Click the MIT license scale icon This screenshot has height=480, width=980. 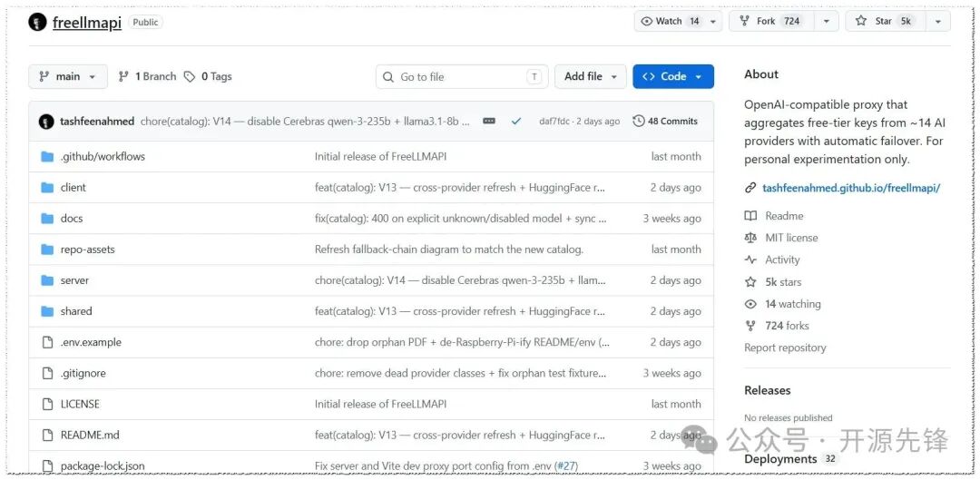click(x=750, y=238)
